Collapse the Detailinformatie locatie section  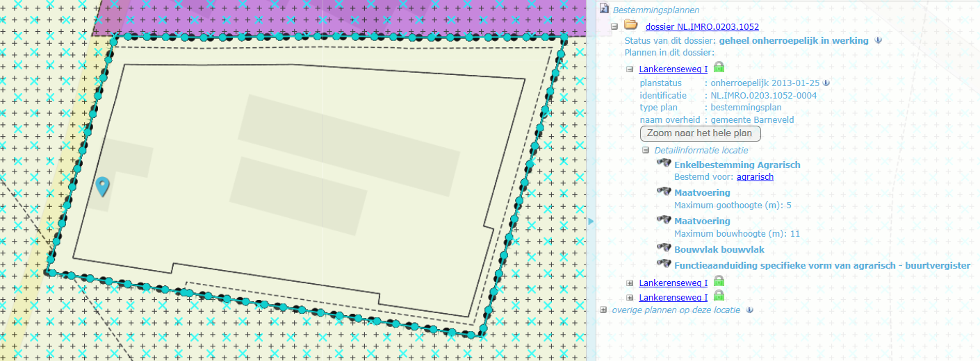coord(646,150)
